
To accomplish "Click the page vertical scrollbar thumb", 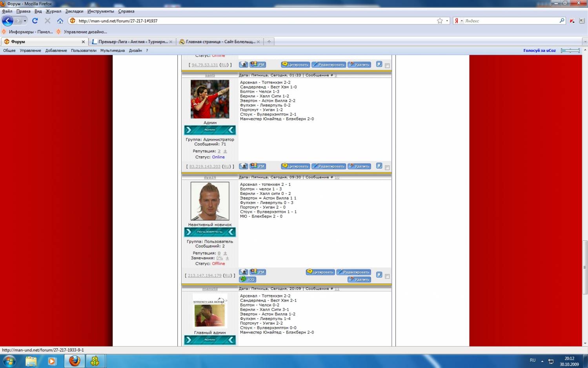I will (x=585, y=267).
